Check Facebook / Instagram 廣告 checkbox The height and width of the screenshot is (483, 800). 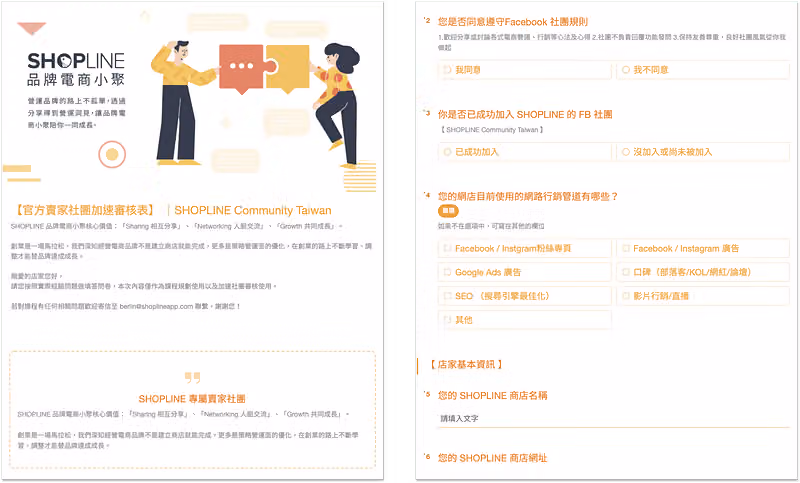(703, 248)
